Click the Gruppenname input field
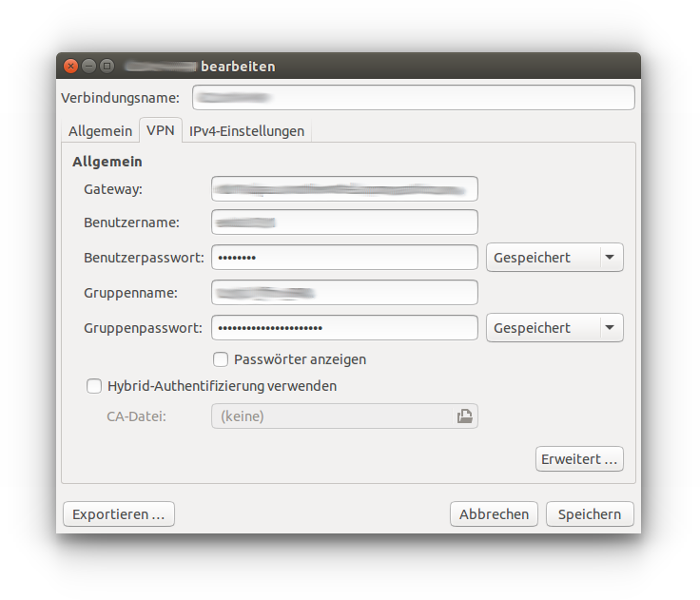Image resolution: width=700 pixels, height=600 pixels. click(x=344, y=293)
